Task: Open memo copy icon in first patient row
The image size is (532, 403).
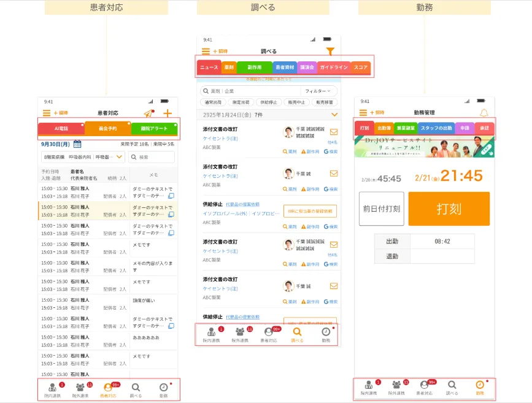Action: tap(171, 196)
